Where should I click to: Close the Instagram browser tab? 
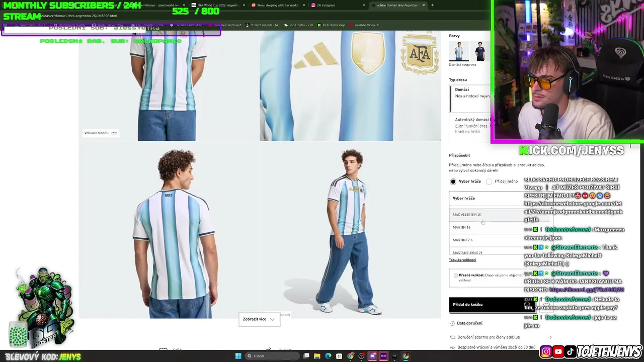364,5
